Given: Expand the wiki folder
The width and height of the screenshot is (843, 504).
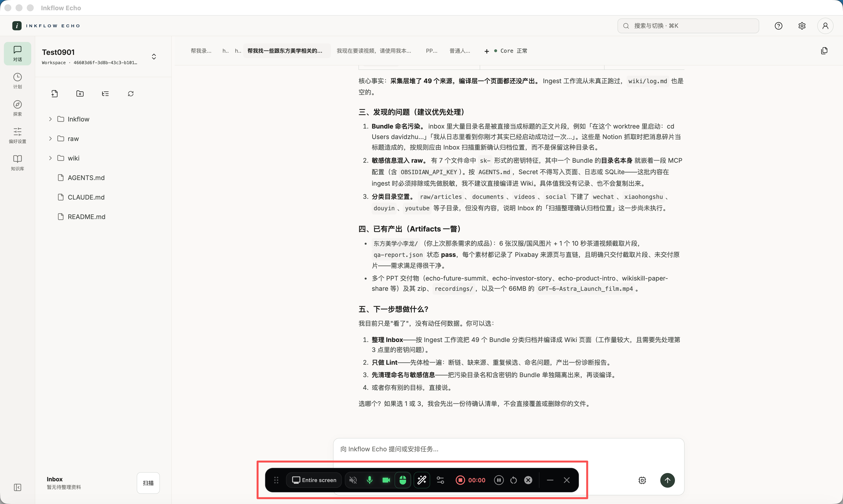Looking at the screenshot, I should 50,158.
